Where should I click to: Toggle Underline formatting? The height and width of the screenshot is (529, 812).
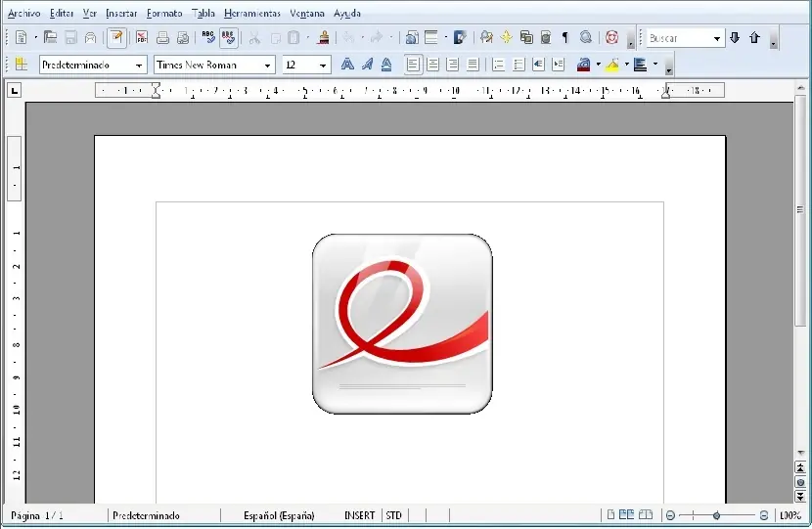pyautogui.click(x=386, y=65)
